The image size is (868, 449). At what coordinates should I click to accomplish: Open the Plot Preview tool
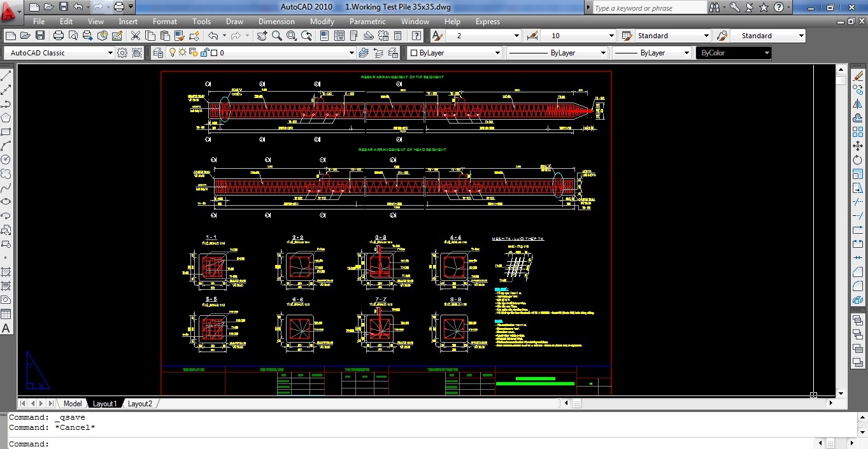[73, 36]
